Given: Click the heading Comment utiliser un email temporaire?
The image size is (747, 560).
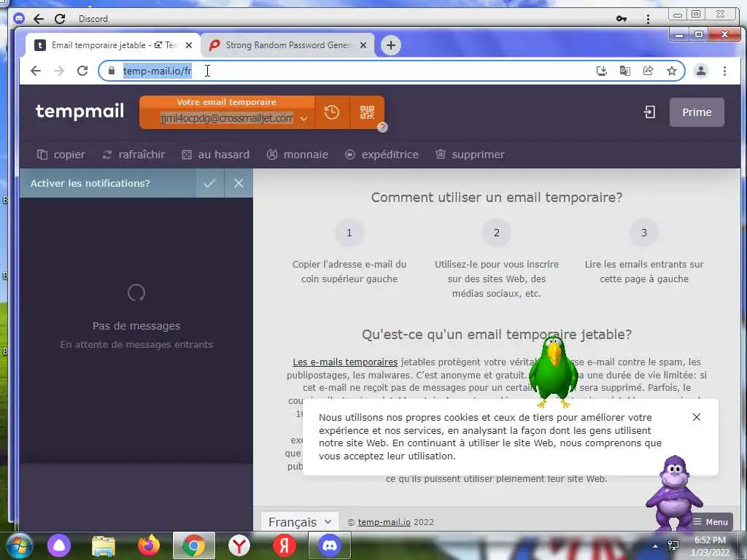Looking at the screenshot, I should point(496,198).
